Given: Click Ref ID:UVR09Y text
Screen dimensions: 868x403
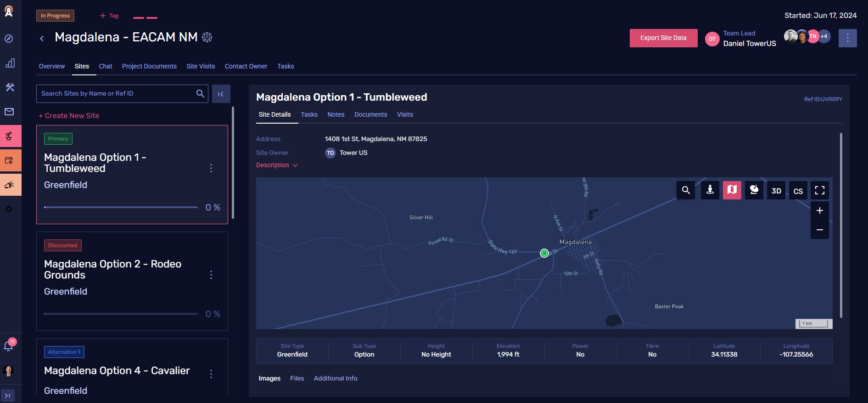Looking at the screenshot, I should [823, 99].
